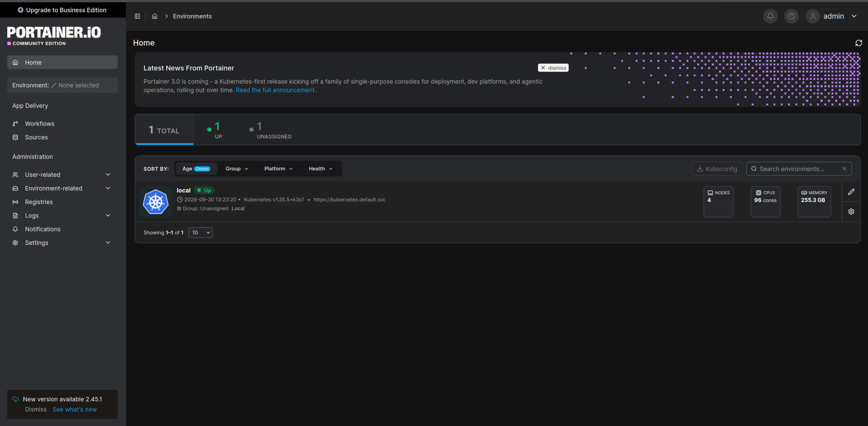Open the Group sort dropdown
Viewport: 868px width, 426px height.
[x=237, y=169]
